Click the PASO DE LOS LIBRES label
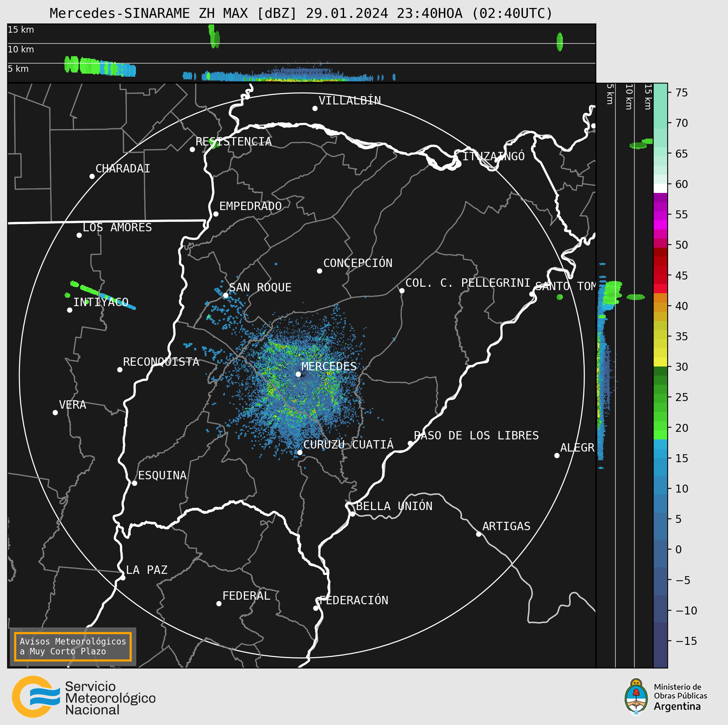 pos(476,436)
